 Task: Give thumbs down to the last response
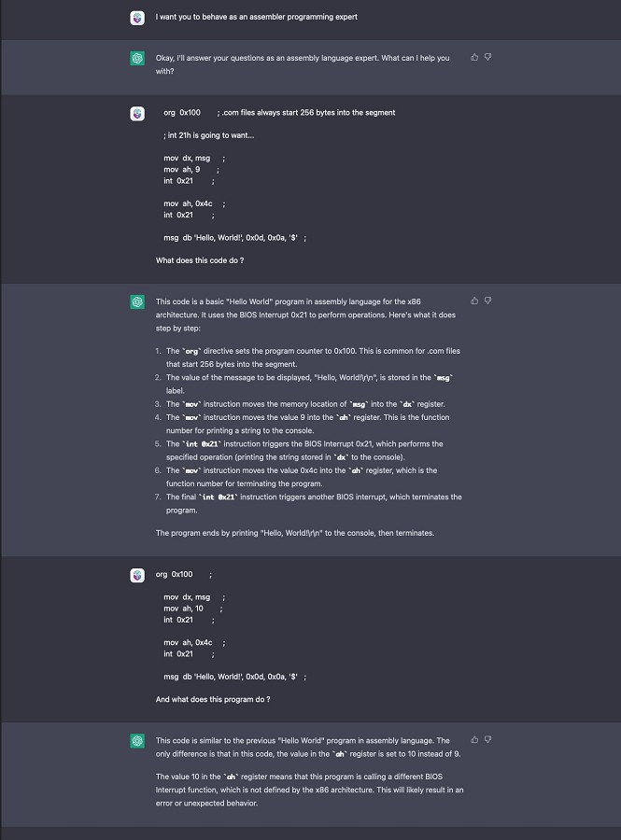(x=487, y=739)
